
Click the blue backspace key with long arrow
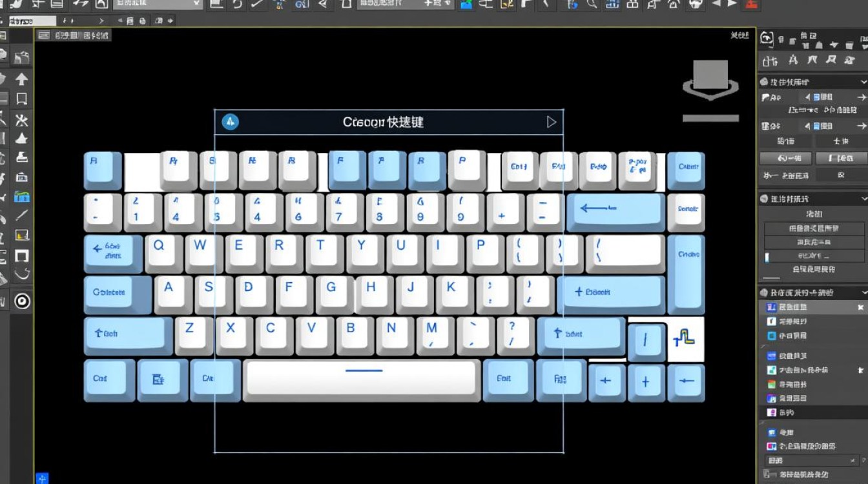click(616, 211)
